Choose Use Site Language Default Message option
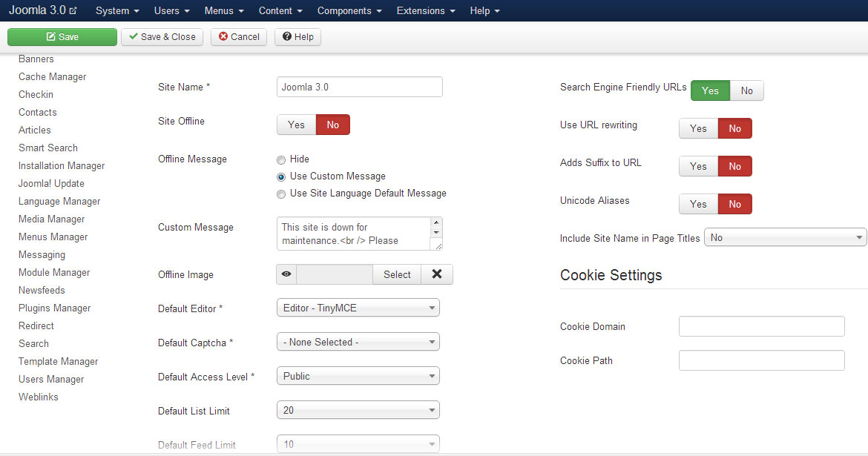The image size is (868, 456). 281,194
